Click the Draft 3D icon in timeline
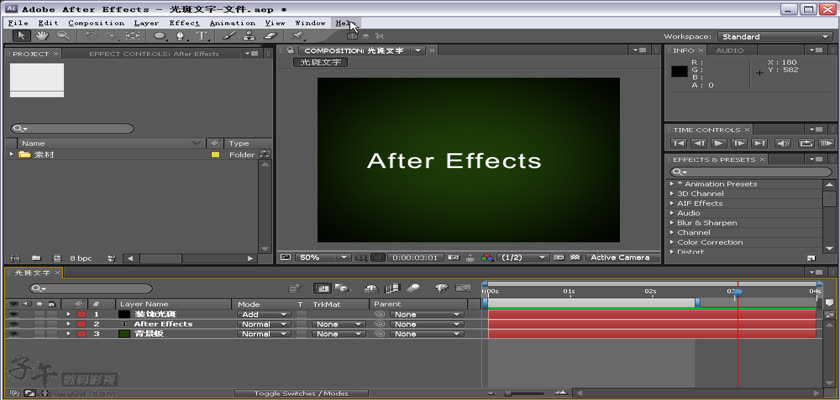Viewport: 840px width, 400px height. coord(342,289)
